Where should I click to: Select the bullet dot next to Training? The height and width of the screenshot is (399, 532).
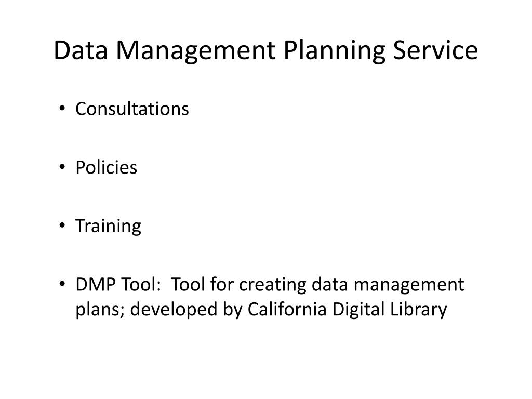[62, 225]
